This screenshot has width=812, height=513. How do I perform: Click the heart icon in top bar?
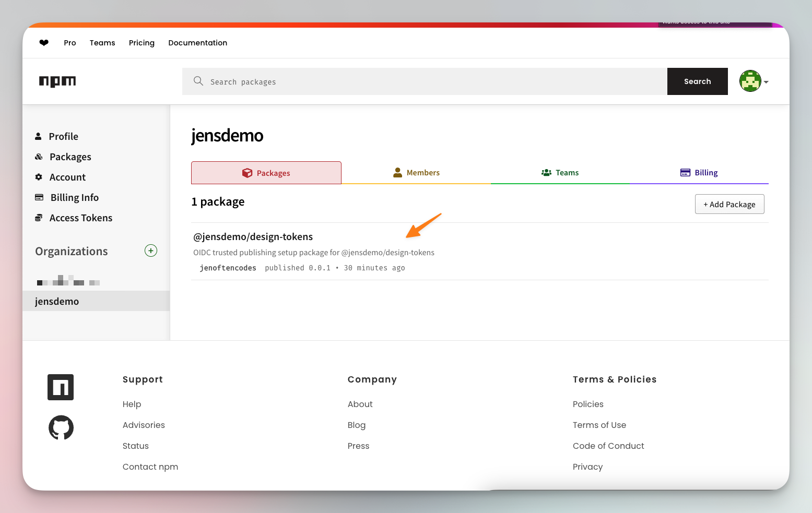[44, 43]
